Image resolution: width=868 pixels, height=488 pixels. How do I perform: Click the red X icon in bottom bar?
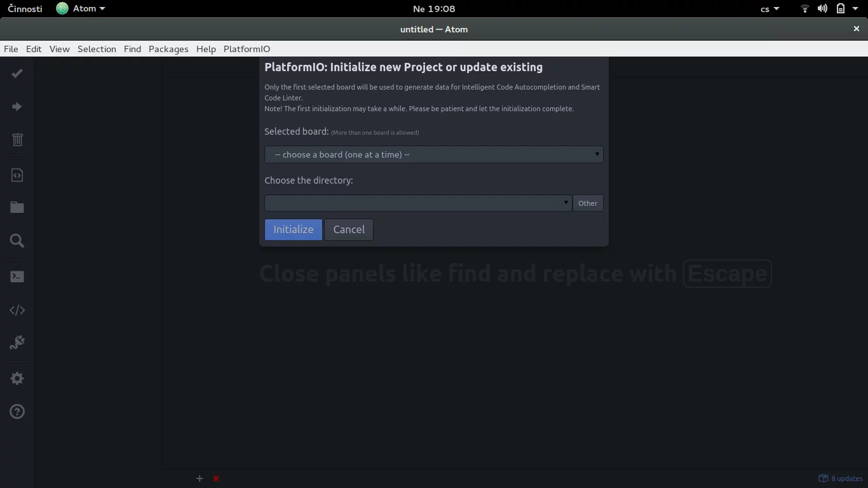(216, 478)
